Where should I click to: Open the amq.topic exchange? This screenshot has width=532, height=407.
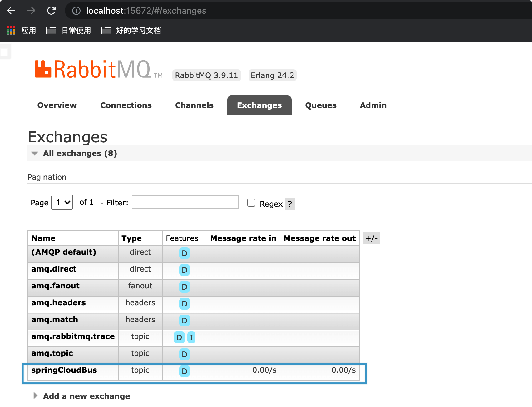(52, 353)
